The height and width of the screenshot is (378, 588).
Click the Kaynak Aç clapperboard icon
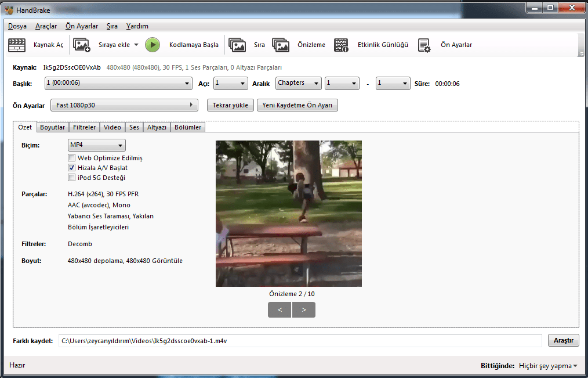17,45
